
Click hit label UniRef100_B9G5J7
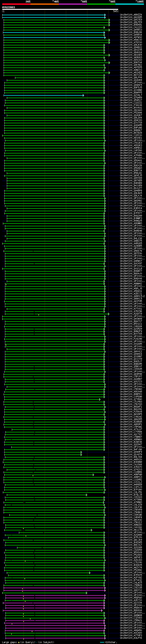tap(131, 361)
